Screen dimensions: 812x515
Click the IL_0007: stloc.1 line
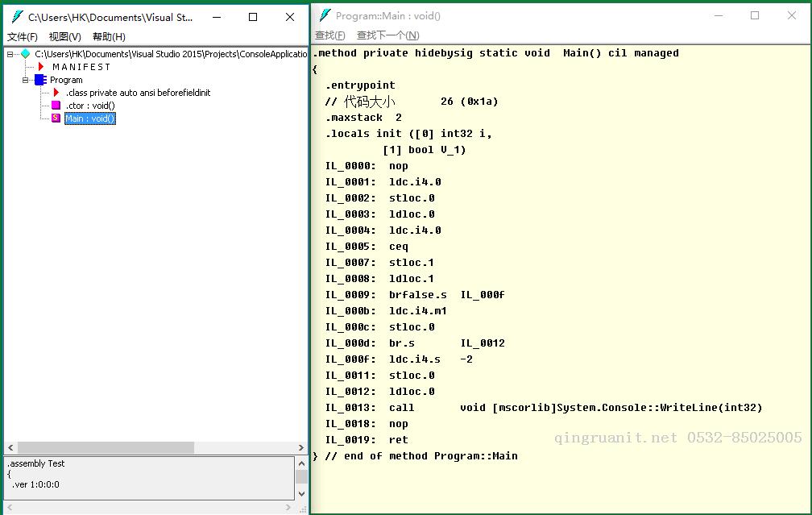click(x=379, y=263)
